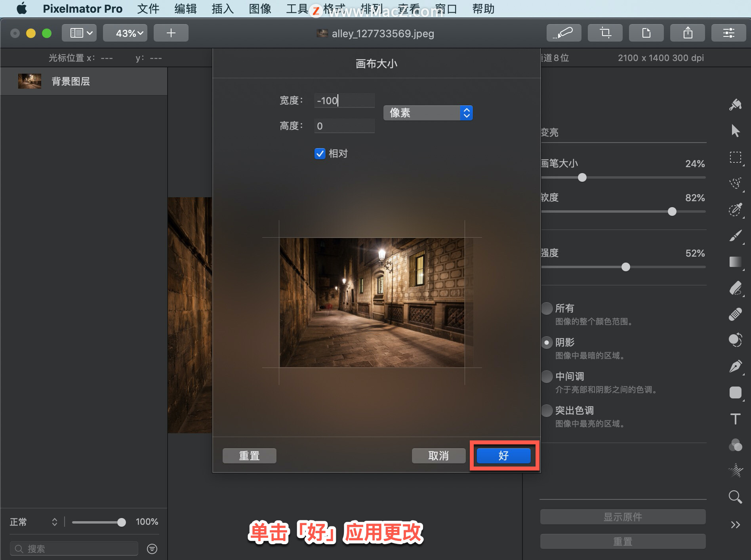
Task: Click the 显示原件 show original button
Action: [623, 517]
